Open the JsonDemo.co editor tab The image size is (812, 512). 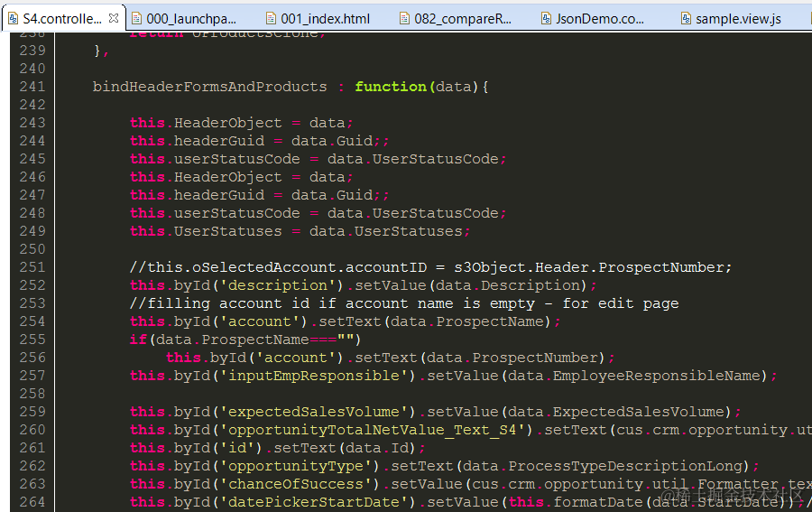(594, 19)
